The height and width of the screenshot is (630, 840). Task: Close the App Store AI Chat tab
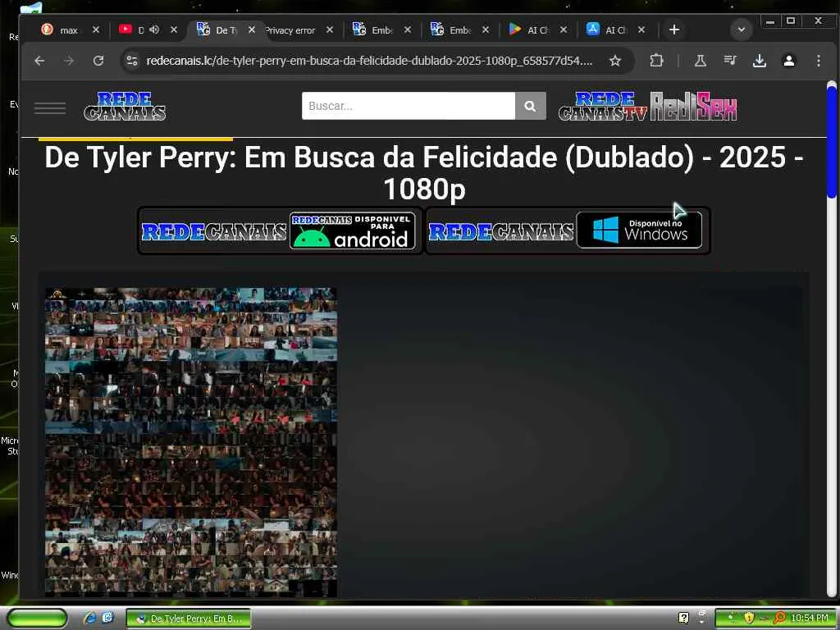(641, 30)
